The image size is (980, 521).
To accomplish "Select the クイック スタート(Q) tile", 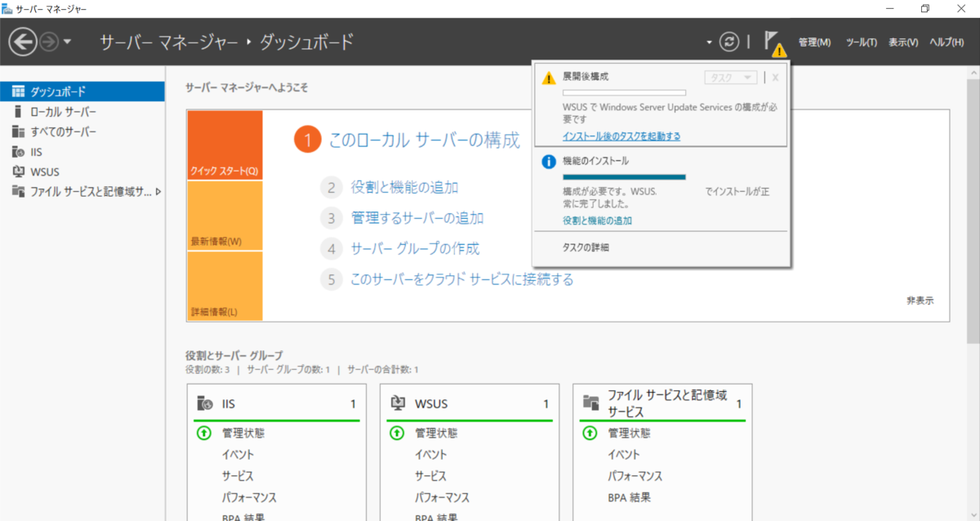I will point(225,145).
